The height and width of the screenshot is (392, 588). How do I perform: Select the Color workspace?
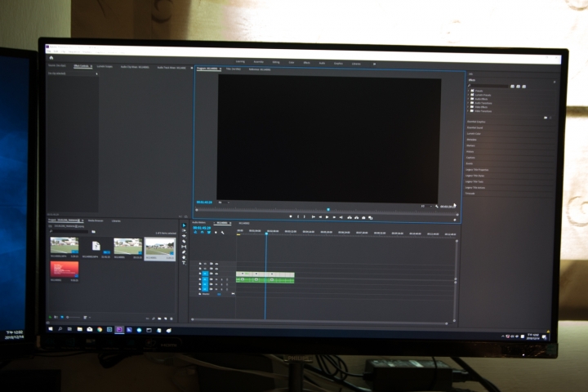tap(292, 63)
